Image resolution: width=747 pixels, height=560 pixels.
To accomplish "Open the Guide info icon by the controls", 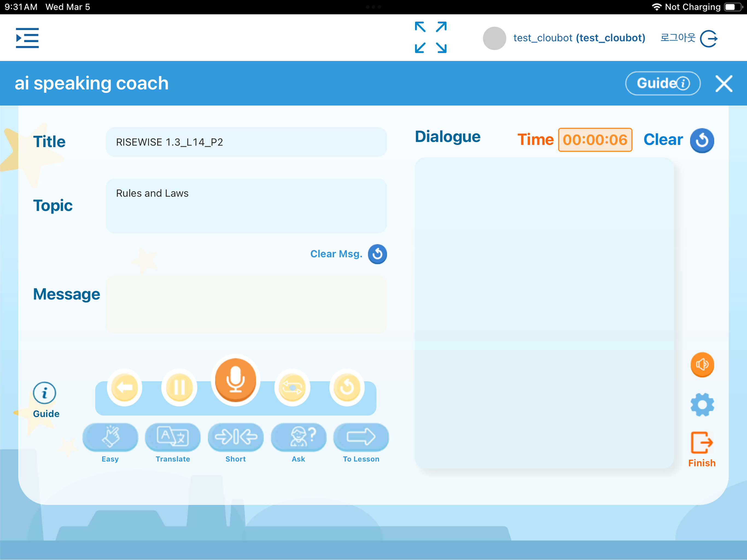I will click(44, 393).
